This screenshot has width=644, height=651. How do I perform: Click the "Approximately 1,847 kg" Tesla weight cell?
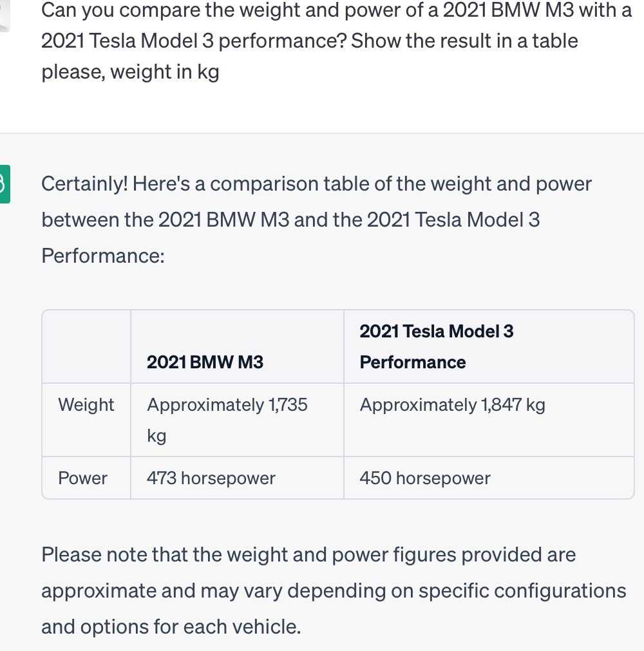click(452, 405)
